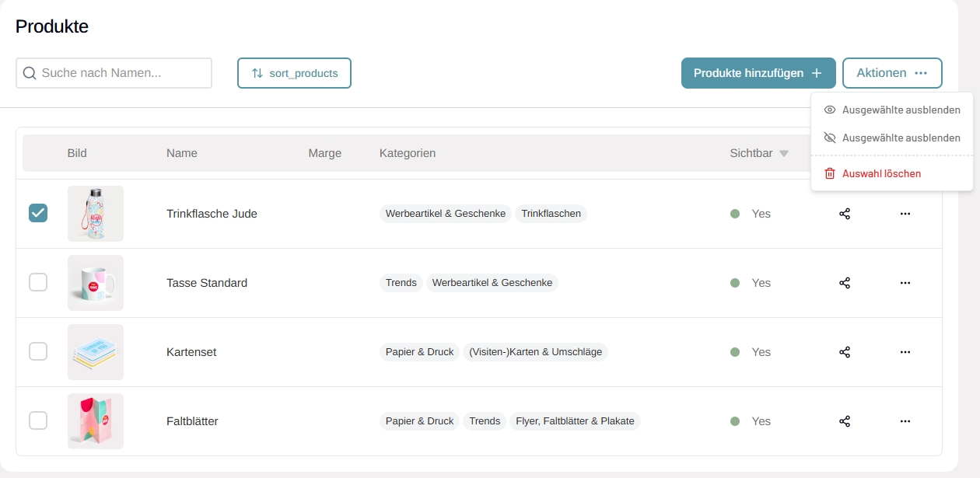Image resolution: width=980 pixels, height=478 pixels.
Task: Click the Suche nach Namen search field
Action: (x=114, y=73)
